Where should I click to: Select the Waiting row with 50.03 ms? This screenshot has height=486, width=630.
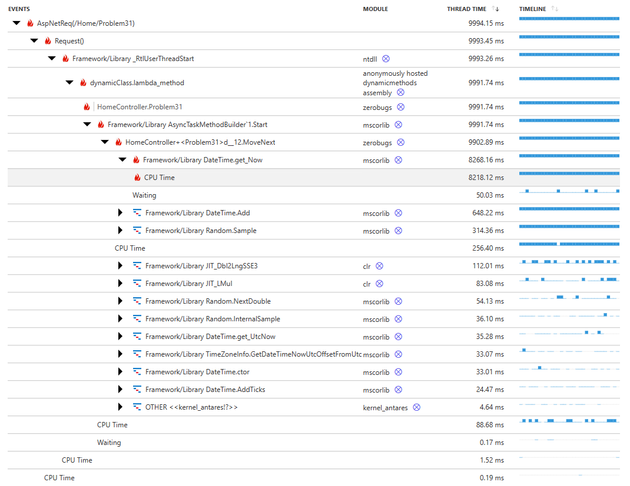point(313,195)
